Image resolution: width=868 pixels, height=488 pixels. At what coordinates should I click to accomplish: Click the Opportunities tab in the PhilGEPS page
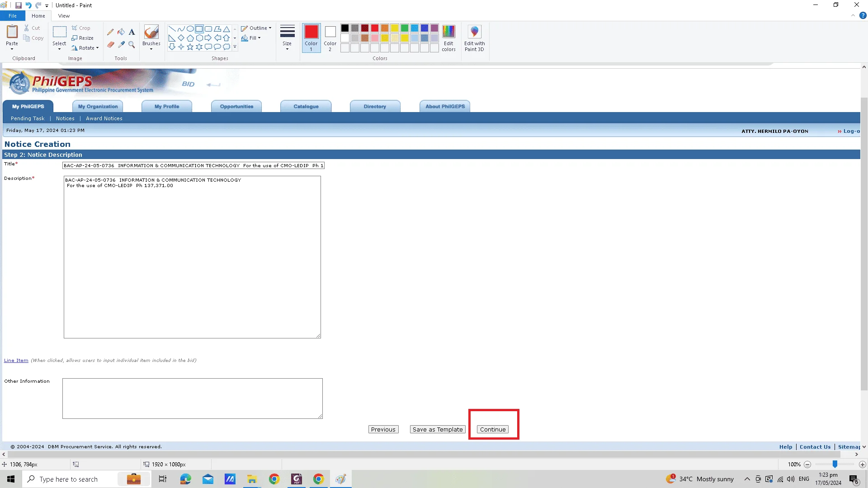click(236, 107)
